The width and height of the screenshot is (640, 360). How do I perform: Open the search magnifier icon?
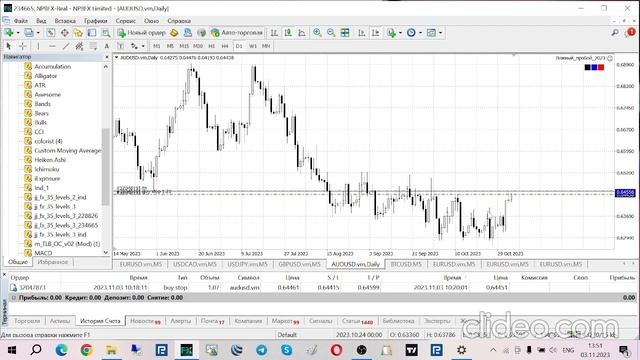click(615, 33)
